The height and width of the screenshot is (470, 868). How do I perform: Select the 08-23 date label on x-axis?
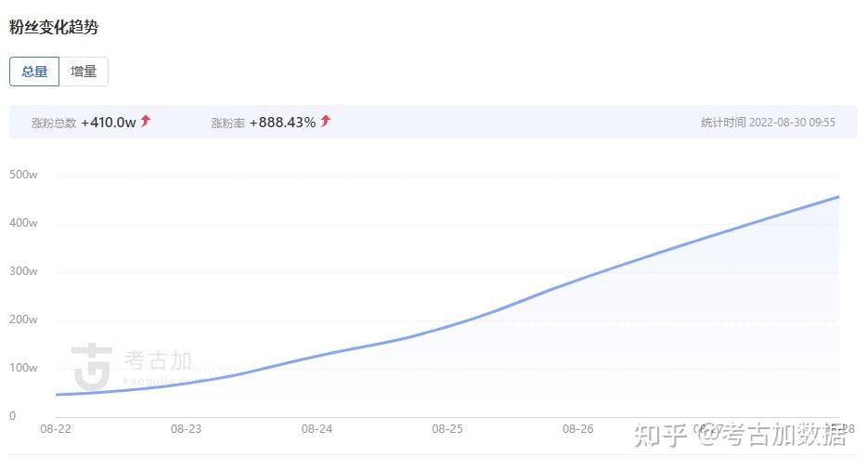pos(186,429)
